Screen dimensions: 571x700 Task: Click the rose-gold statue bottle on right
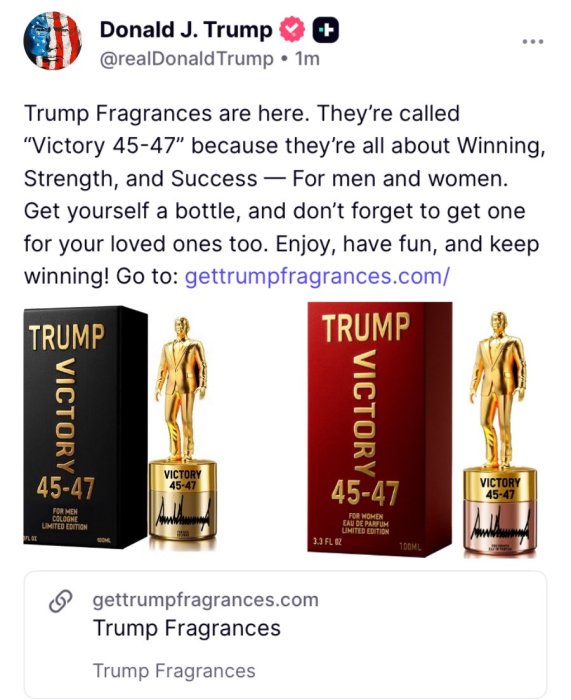tap(500, 434)
